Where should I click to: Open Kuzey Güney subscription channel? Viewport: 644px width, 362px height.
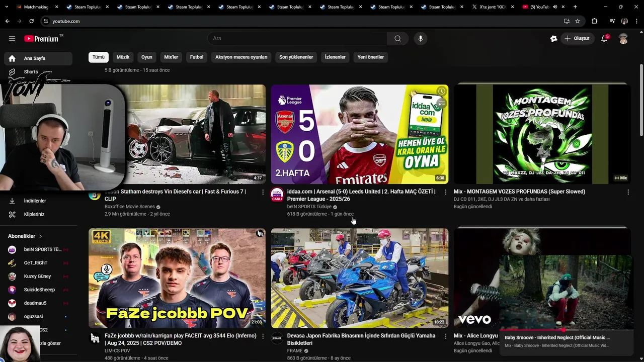click(38, 276)
